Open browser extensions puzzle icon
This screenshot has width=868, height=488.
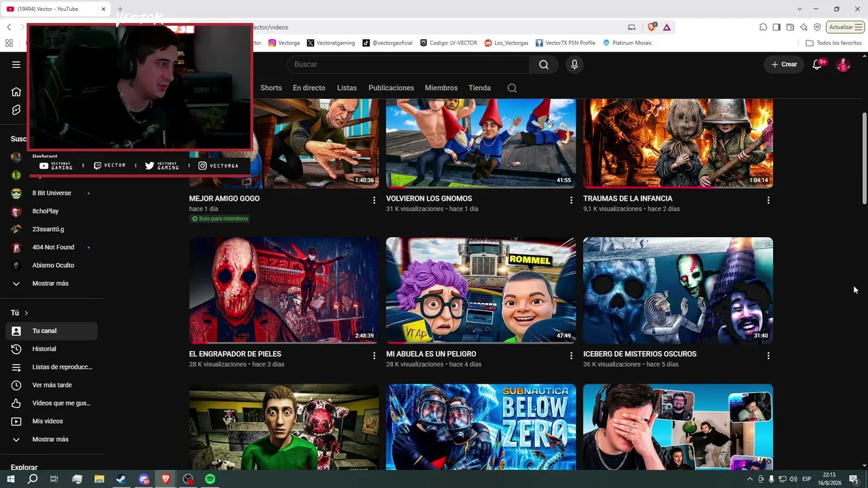(764, 27)
